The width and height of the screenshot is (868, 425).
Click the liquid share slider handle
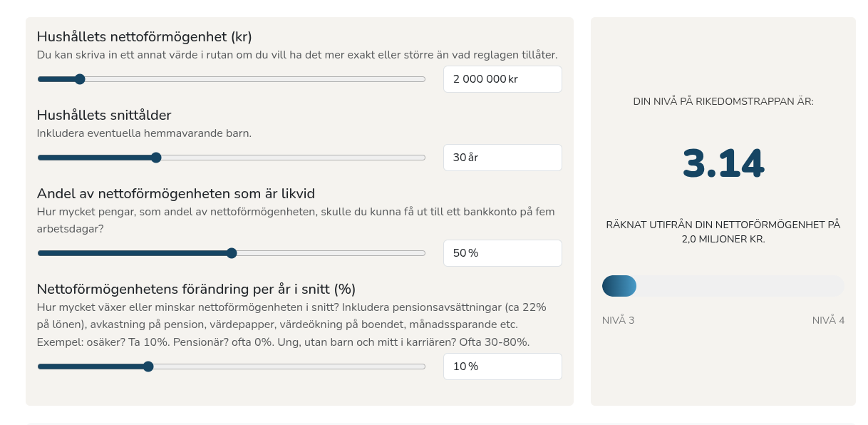coord(232,253)
